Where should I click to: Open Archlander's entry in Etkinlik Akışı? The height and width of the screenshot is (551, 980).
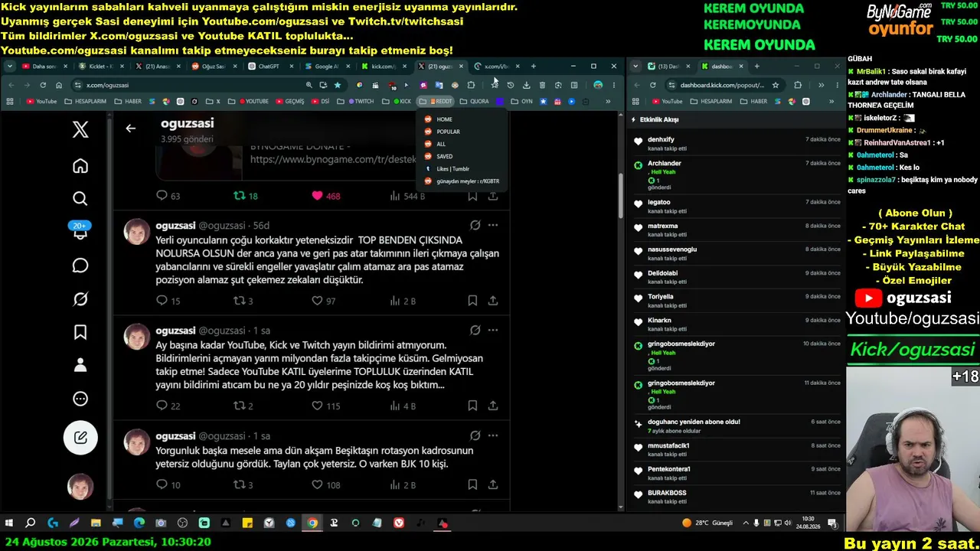coord(735,175)
